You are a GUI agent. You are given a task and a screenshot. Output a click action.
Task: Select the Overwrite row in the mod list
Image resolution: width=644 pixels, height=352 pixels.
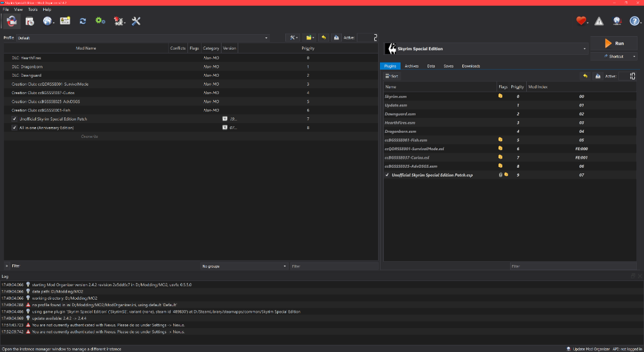click(191, 136)
